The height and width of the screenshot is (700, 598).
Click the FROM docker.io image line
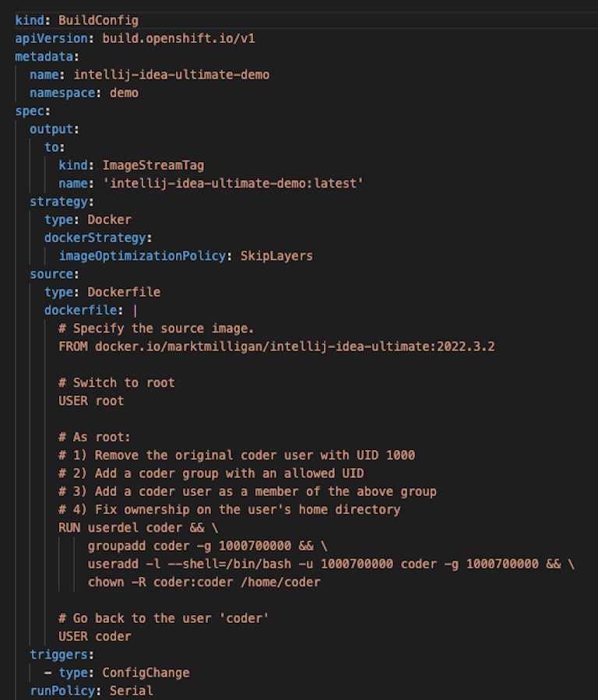click(276, 346)
